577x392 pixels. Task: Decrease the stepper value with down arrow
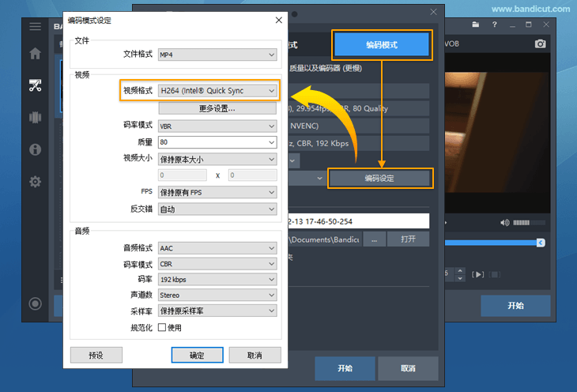tap(460, 278)
